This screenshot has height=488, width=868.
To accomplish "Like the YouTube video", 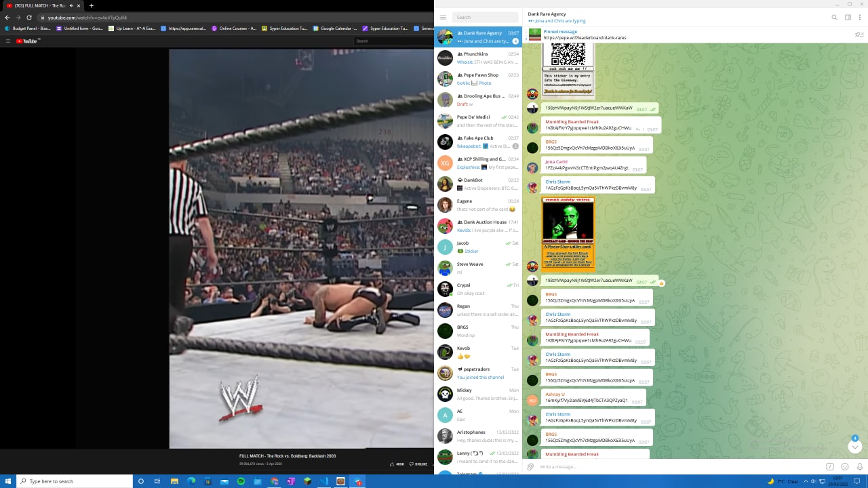I will pos(397,464).
